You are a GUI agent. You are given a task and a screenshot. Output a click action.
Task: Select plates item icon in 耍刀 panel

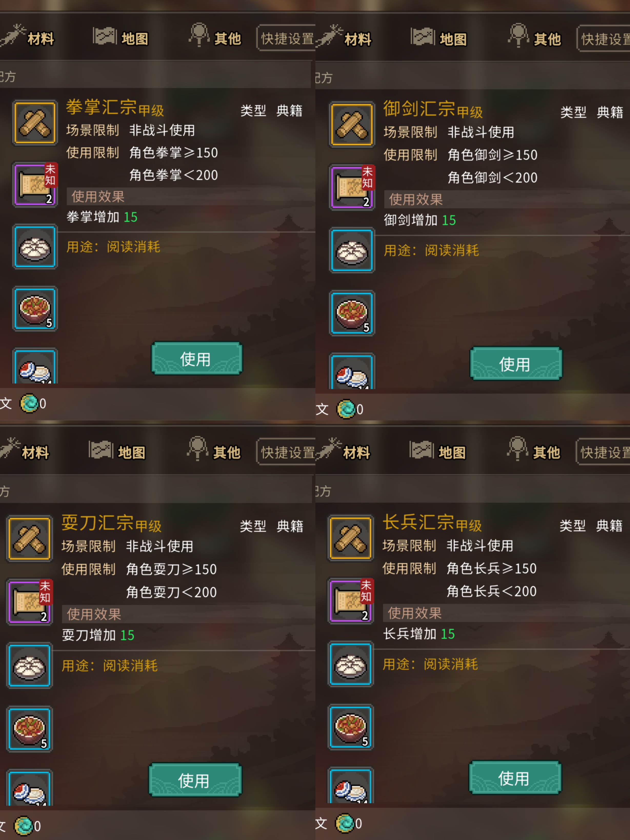point(30,788)
